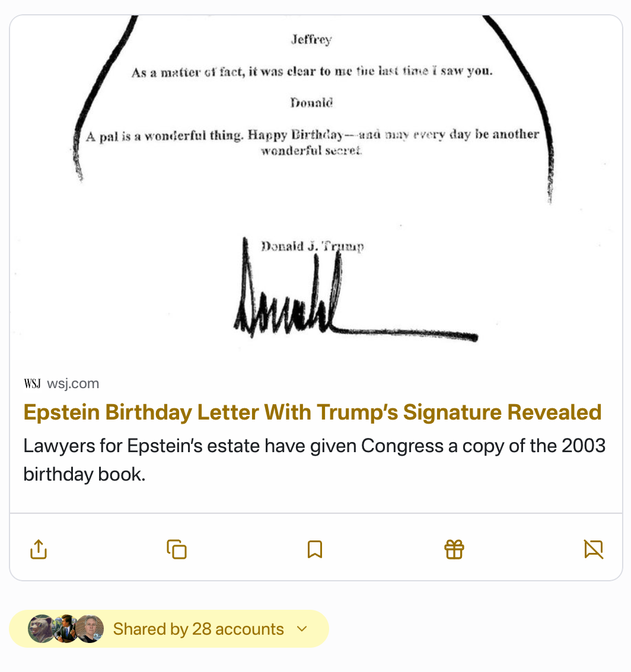Click the "Jeffrey" line in the letter image
The image size is (631, 672).
311,40
